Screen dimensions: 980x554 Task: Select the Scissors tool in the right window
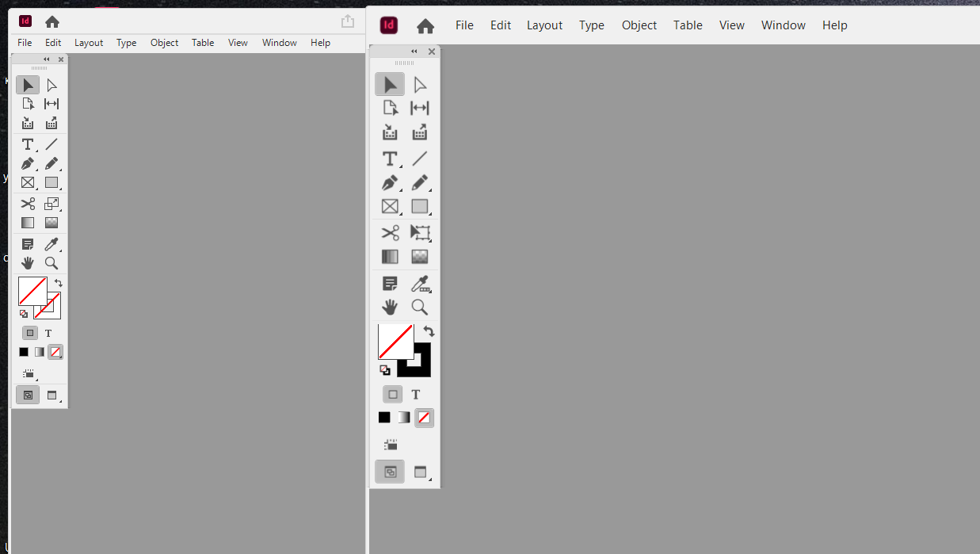390,233
